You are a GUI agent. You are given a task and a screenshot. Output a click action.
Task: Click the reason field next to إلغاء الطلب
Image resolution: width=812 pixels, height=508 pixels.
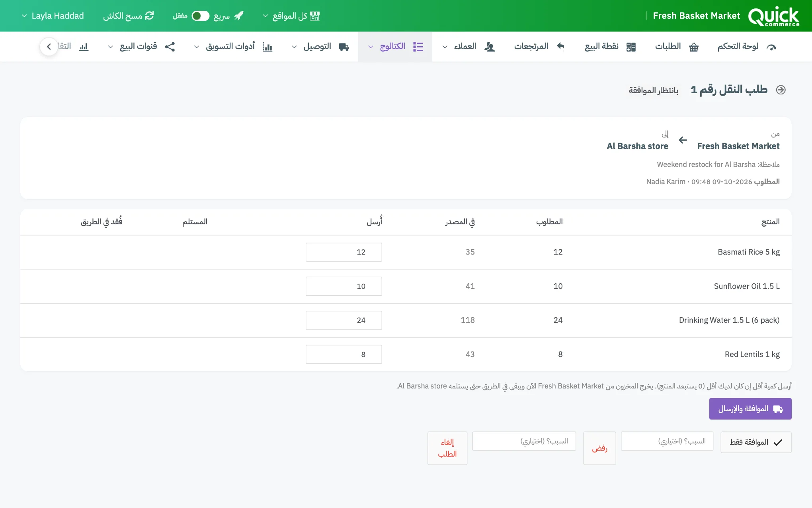click(x=524, y=441)
